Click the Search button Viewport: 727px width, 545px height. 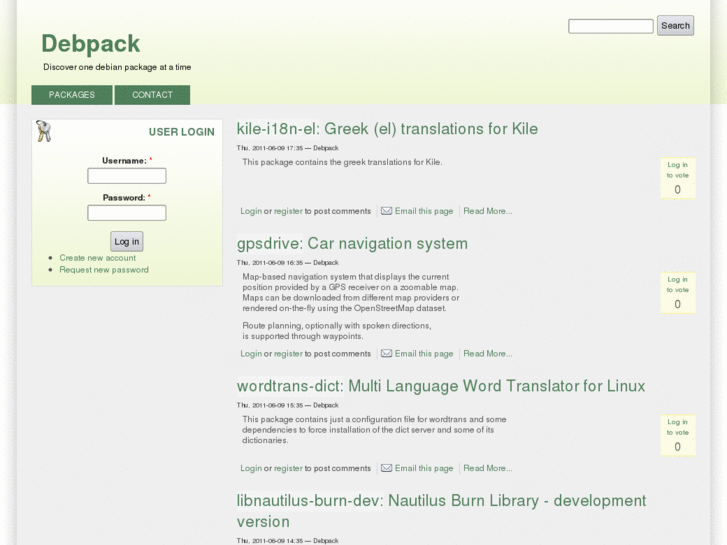pyautogui.click(x=675, y=26)
